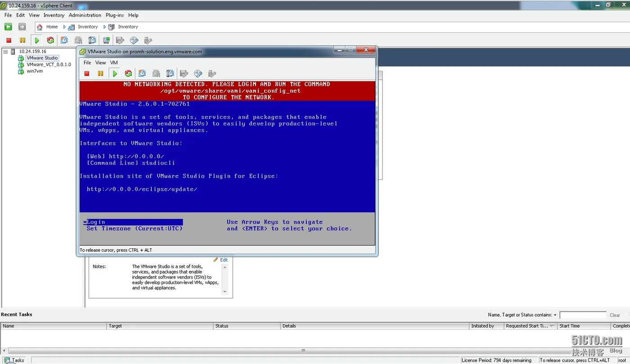Click Suspend icon in console window
630x364 pixels.
tap(101, 73)
